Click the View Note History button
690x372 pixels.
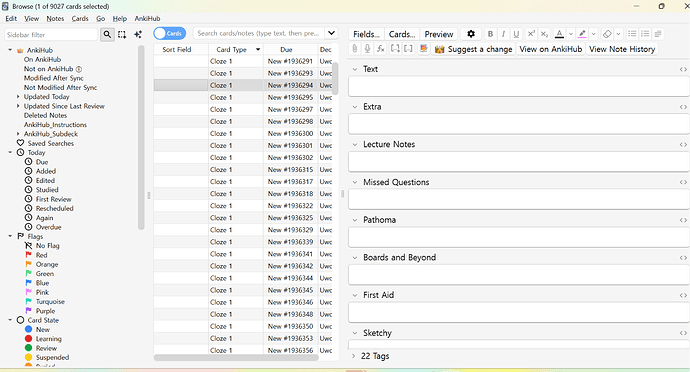(622, 49)
